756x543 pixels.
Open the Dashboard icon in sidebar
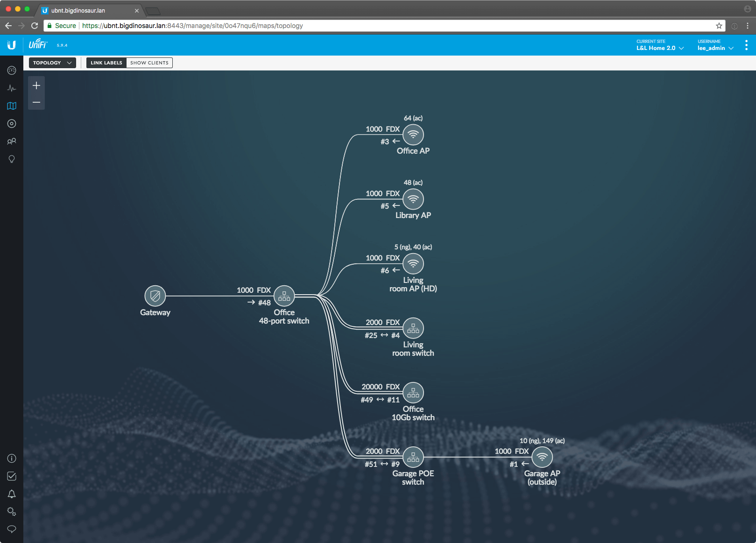tap(12, 71)
